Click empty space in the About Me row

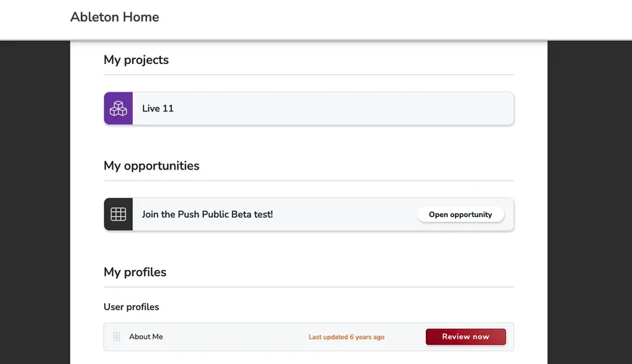point(233,336)
